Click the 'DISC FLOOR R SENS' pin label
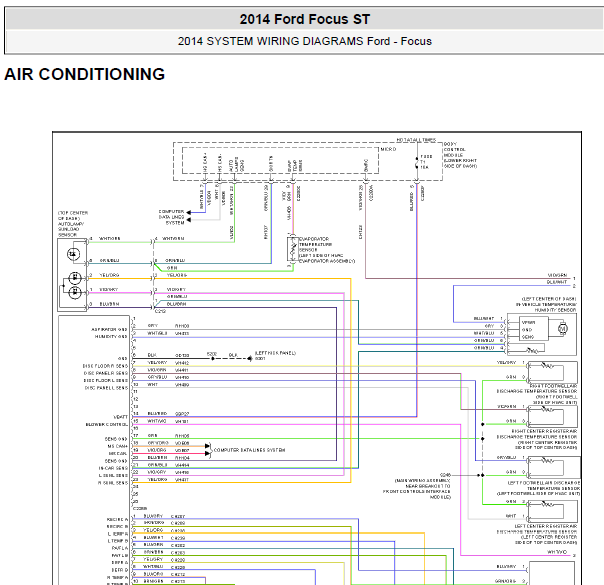 [x=105, y=366]
